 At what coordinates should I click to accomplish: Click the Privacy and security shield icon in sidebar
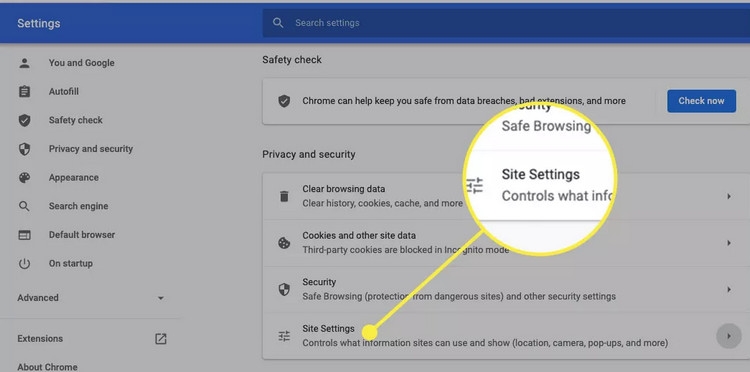24,149
